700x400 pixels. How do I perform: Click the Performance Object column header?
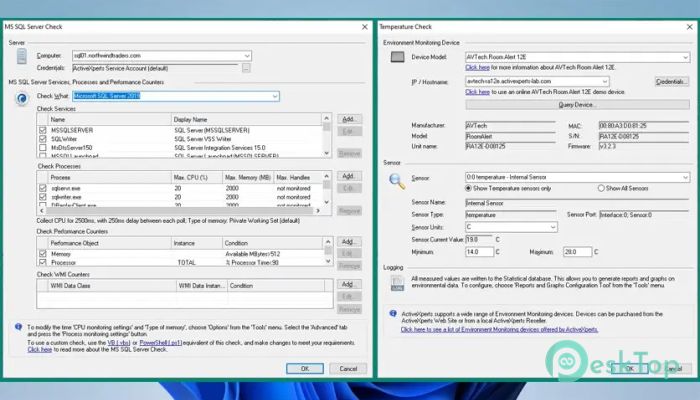pyautogui.click(x=109, y=243)
